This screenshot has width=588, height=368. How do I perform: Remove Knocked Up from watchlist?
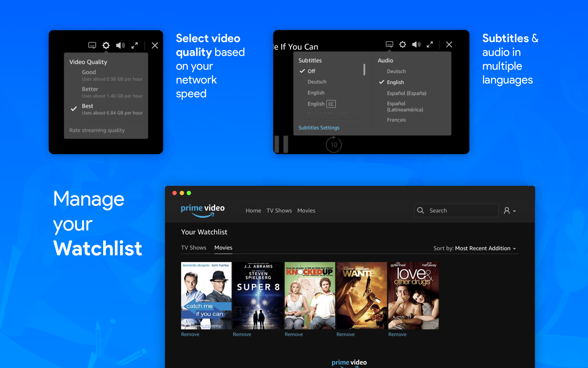click(294, 334)
